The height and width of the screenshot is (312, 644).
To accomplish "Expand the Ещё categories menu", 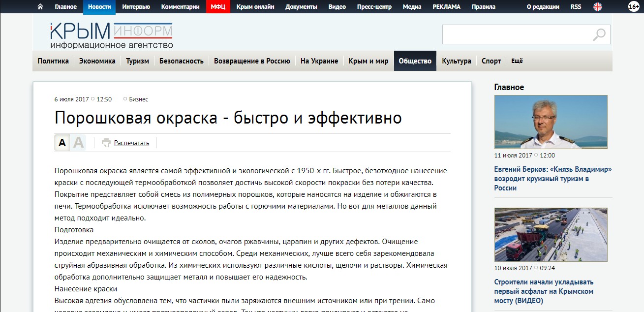I will (517, 61).
